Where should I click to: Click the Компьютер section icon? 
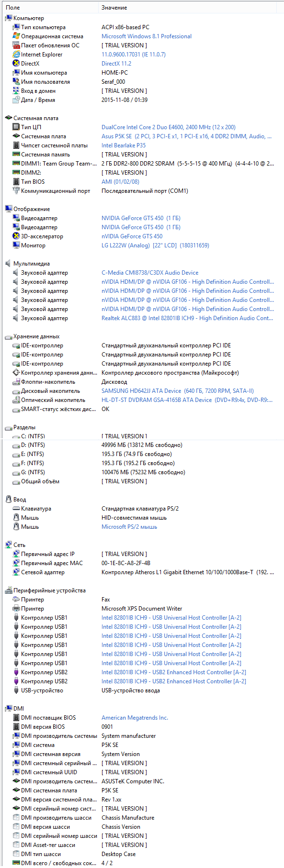click(8, 18)
